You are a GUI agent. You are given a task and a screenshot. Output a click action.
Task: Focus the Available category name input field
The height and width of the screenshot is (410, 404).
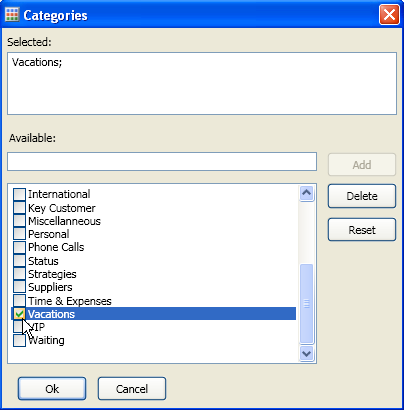tap(162, 162)
